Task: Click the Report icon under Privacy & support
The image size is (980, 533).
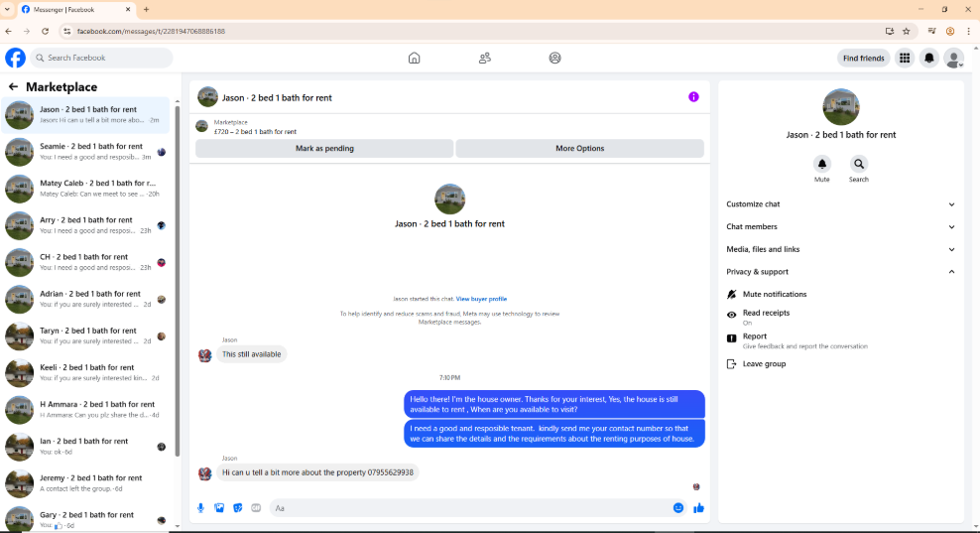Action: [x=732, y=338]
